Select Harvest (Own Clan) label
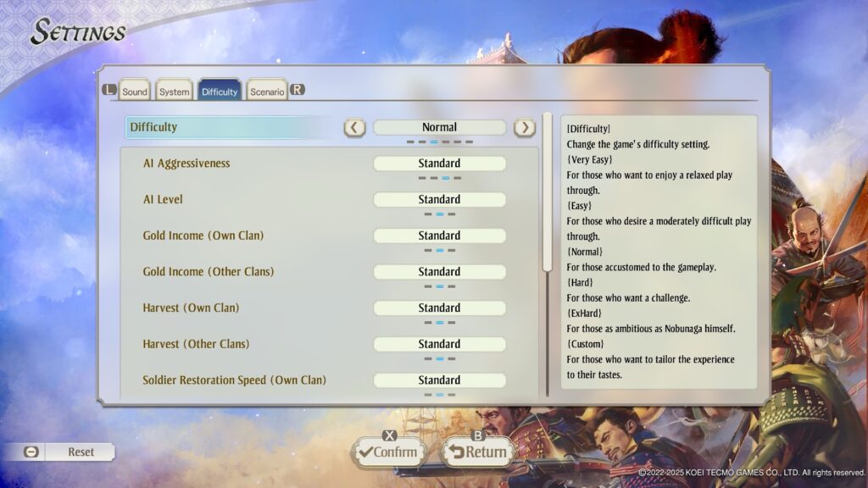This screenshot has width=868, height=488. coord(191,308)
